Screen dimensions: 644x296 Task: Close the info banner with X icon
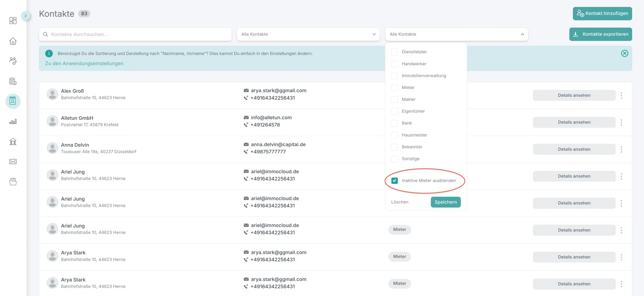coord(624,53)
